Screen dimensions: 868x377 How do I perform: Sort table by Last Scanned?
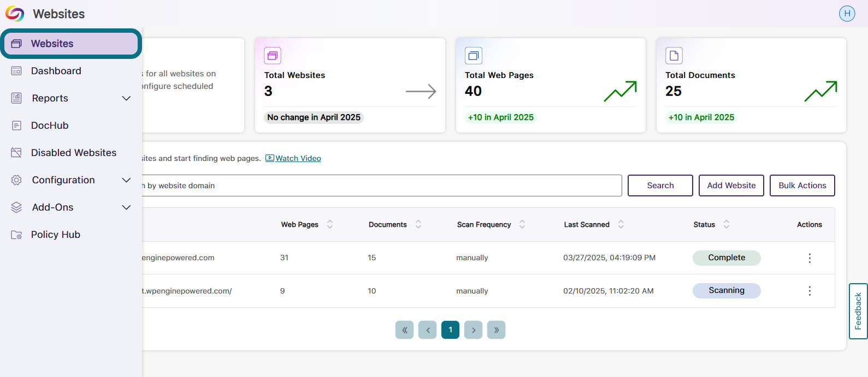point(621,224)
